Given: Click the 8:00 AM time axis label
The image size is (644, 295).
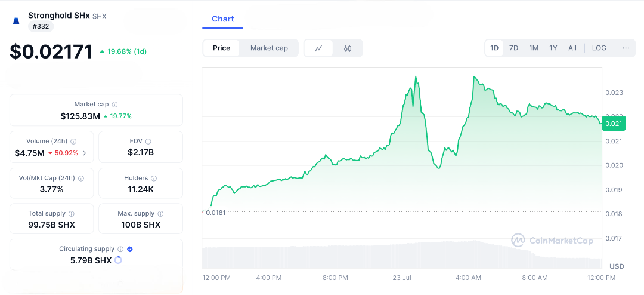Looking at the screenshot, I should 534,278.
